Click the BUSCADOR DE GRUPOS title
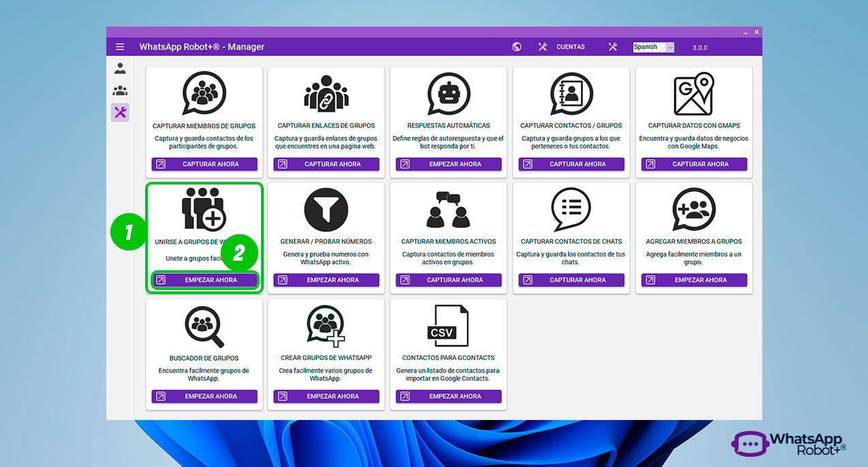Viewport: 868px width, 467px height. pyautogui.click(x=204, y=358)
